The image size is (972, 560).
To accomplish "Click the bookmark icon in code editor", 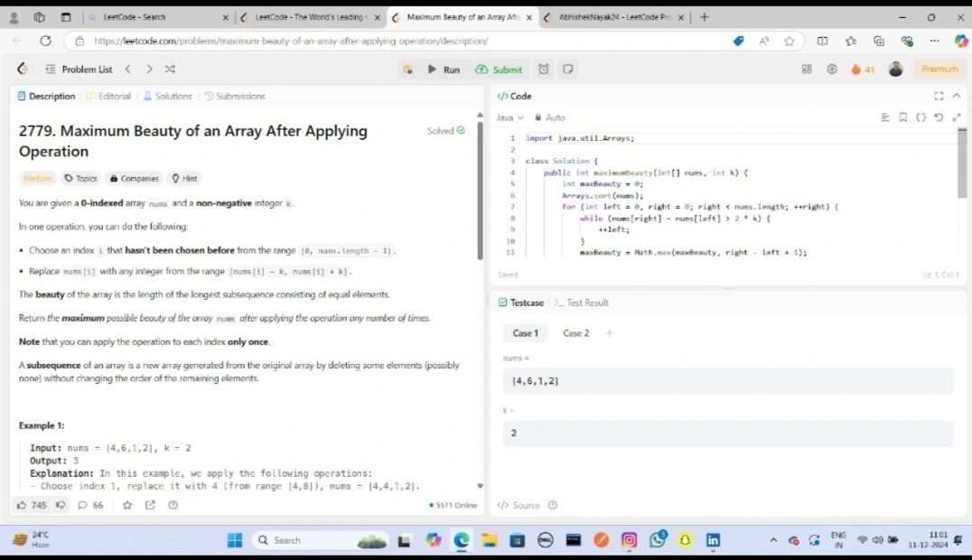I will coord(903,117).
